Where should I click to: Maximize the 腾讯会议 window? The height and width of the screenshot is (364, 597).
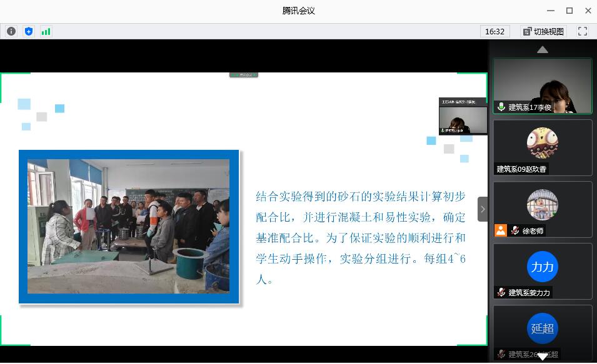click(x=569, y=11)
